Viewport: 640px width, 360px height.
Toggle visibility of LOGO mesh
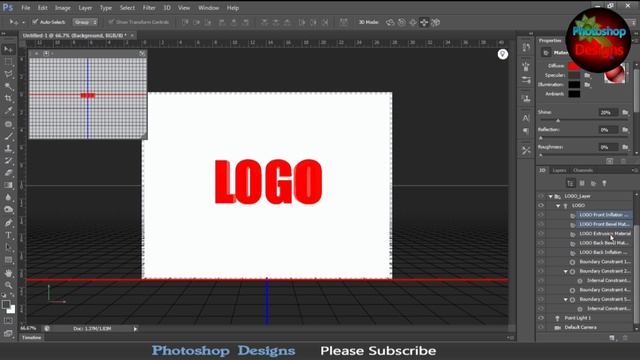pos(541,205)
